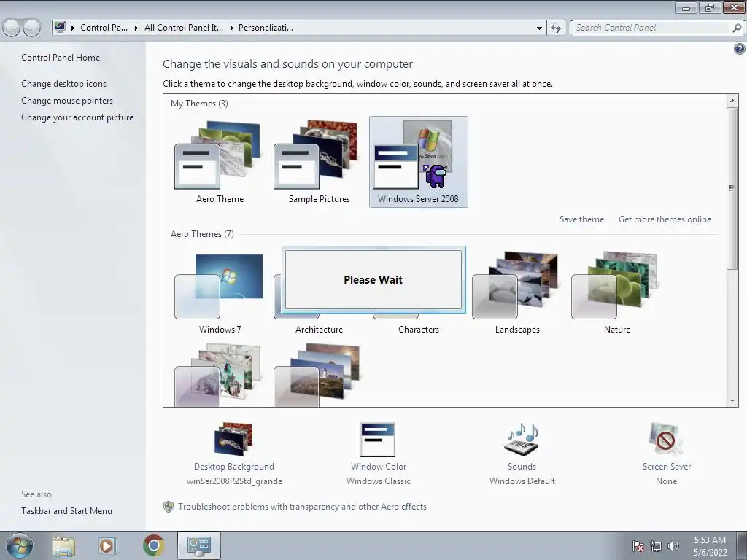Click the Back navigation button

click(x=11, y=28)
